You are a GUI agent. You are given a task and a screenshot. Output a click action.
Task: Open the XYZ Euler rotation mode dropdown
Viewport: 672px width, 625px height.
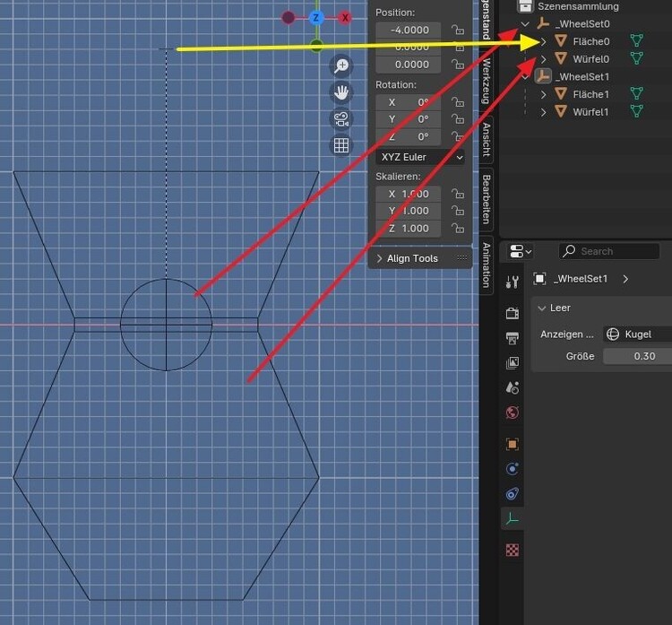click(x=421, y=157)
